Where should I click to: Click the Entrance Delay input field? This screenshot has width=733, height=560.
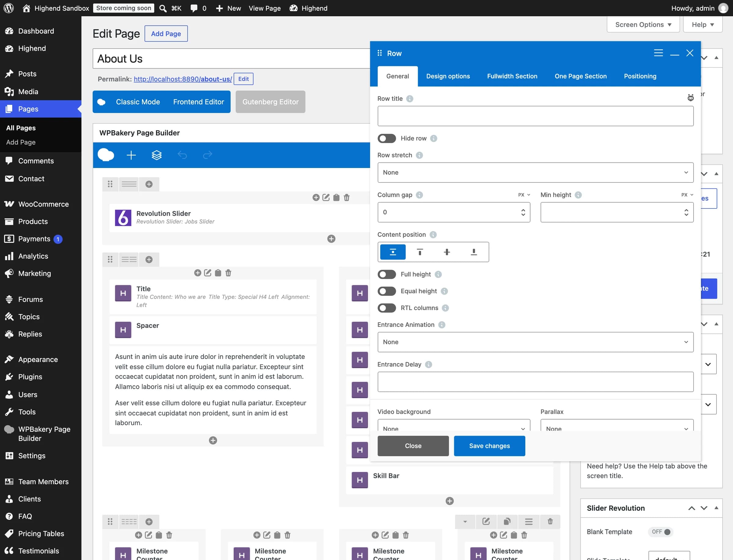pyautogui.click(x=535, y=382)
